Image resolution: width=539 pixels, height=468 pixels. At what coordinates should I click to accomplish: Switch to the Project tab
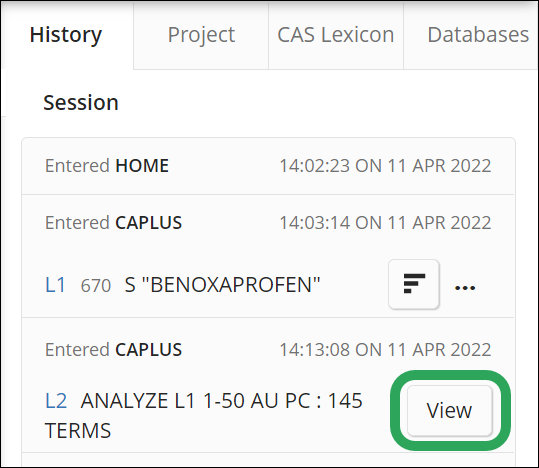[201, 35]
